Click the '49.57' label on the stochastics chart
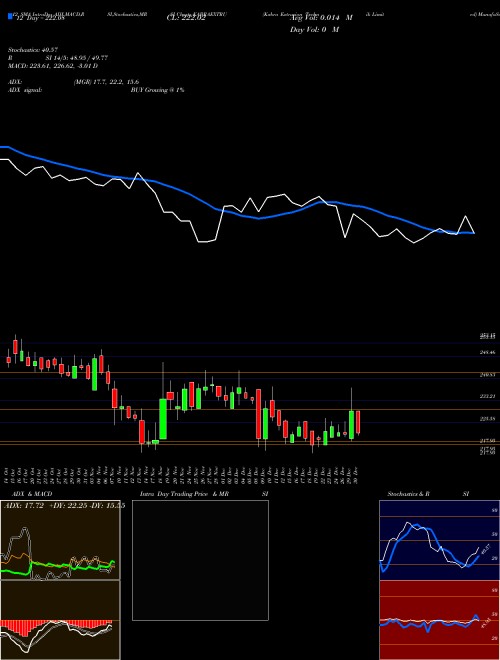 pos(486,549)
